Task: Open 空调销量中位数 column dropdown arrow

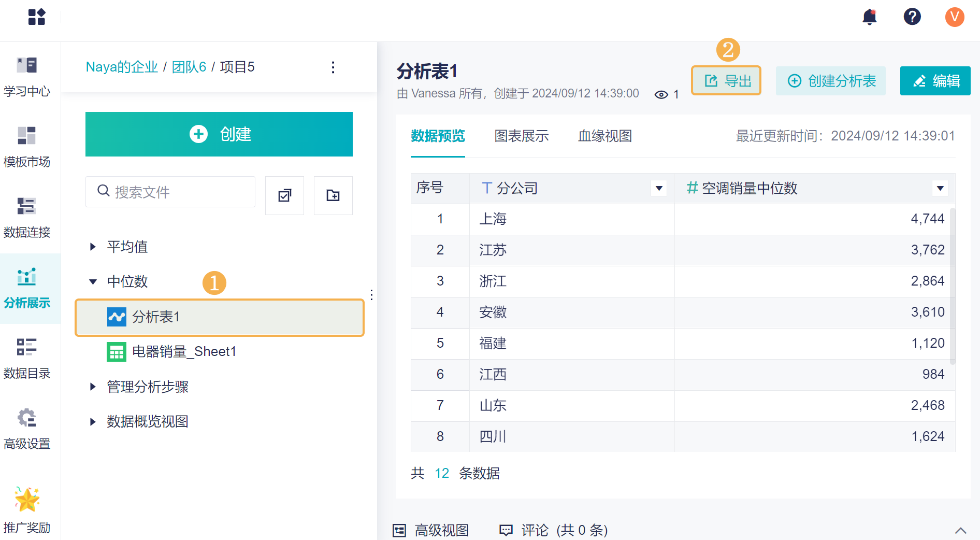Action: click(940, 188)
